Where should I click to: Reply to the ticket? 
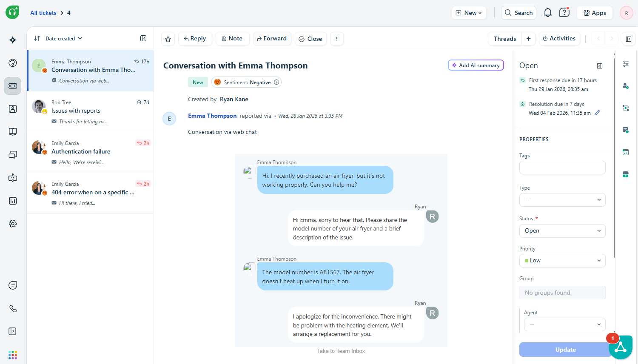(x=195, y=38)
